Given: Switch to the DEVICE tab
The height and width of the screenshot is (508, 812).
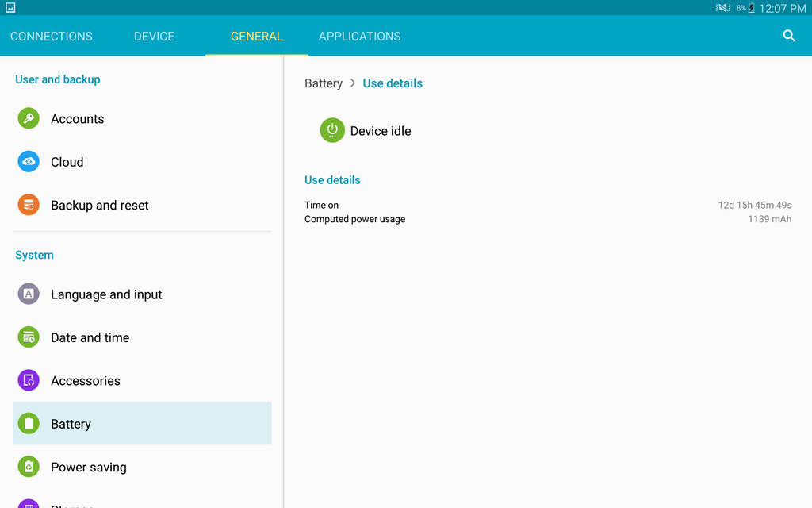Looking at the screenshot, I should click(155, 37).
